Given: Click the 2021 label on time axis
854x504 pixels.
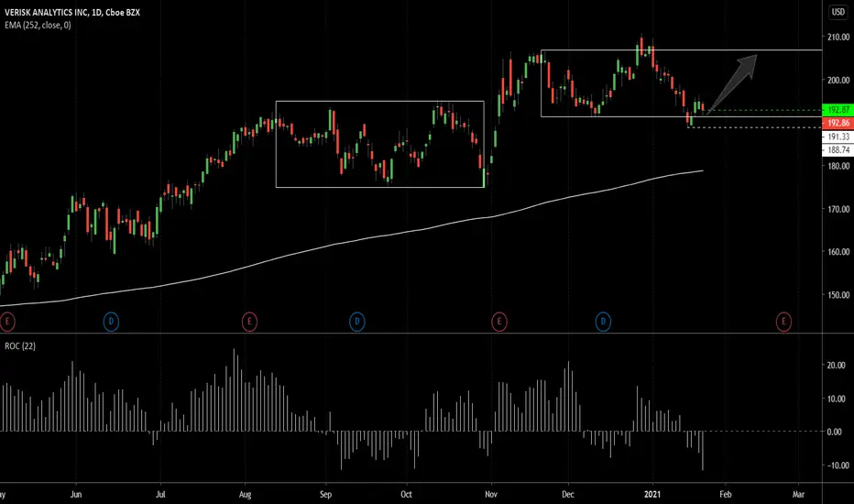Looking at the screenshot, I should pyautogui.click(x=652, y=495).
